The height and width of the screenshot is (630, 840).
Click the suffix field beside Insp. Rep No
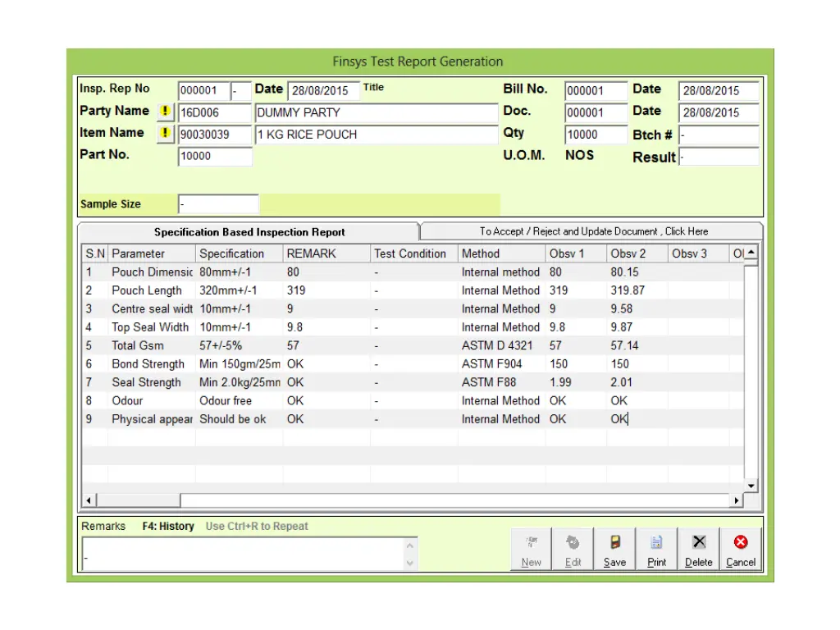(x=241, y=90)
